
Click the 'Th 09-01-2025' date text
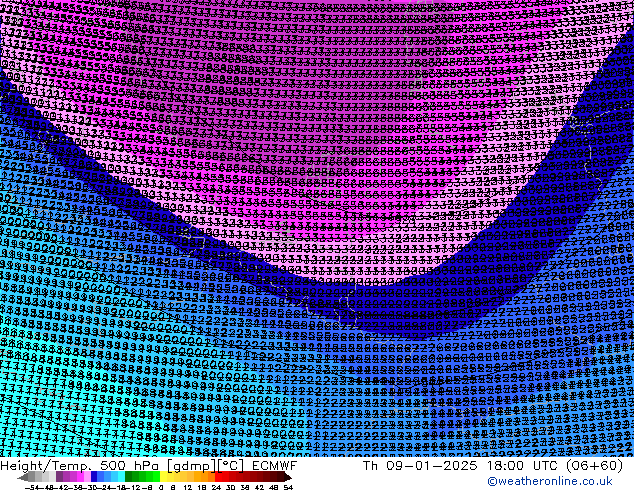420,466
